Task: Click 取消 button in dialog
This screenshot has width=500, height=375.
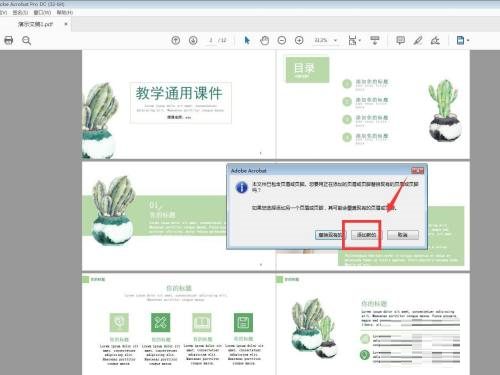Action: click(x=403, y=235)
